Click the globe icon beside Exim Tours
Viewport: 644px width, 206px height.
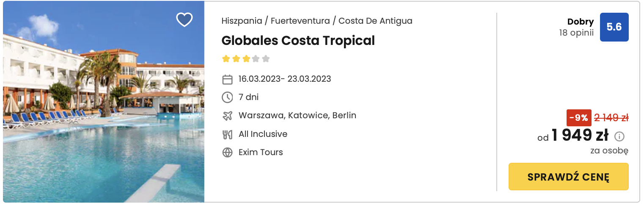coord(227,153)
